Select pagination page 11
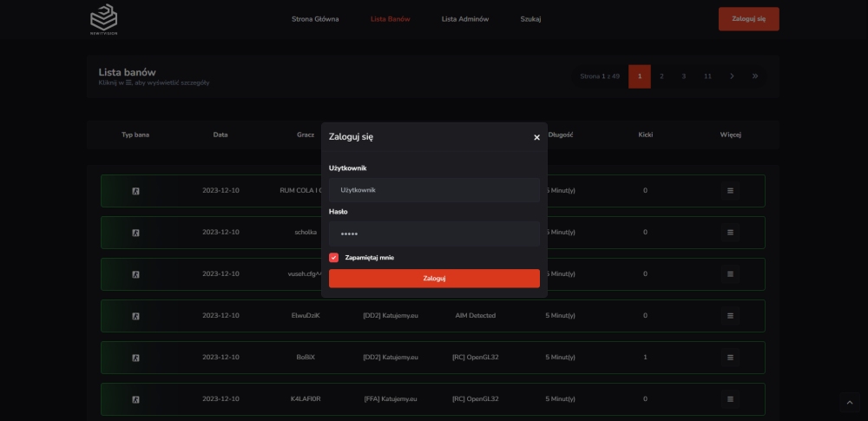 pos(707,76)
